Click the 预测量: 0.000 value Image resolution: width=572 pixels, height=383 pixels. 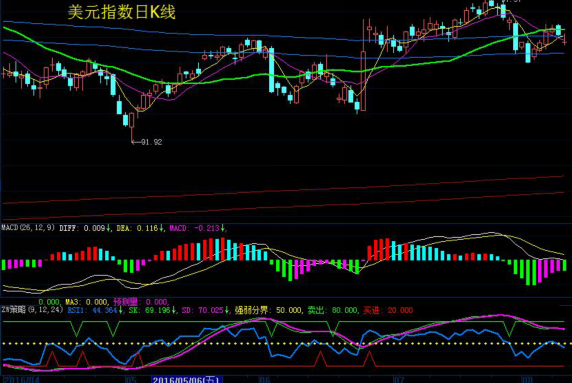pos(141,302)
